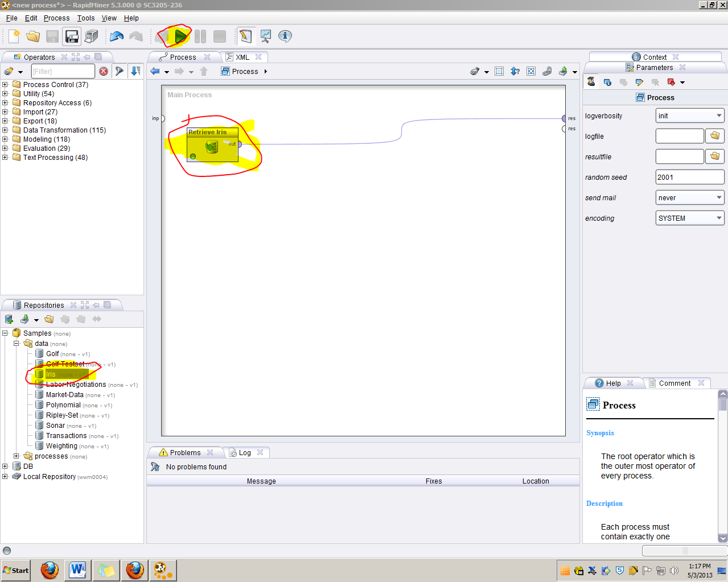
Task: Toggle expert mode icon in Parameters
Action: 591,81
